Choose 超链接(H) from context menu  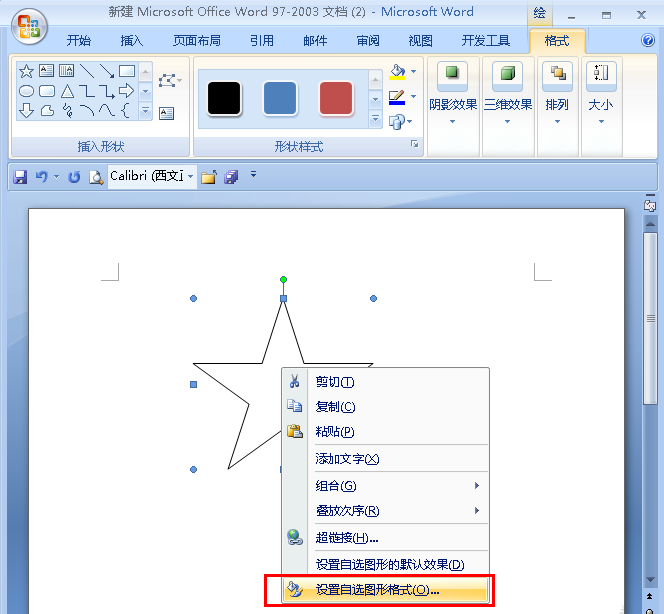pos(386,537)
